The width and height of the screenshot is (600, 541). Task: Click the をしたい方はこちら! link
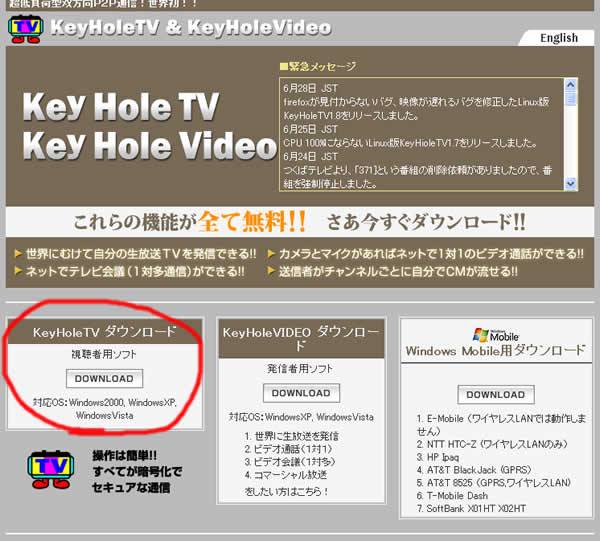coord(286,491)
